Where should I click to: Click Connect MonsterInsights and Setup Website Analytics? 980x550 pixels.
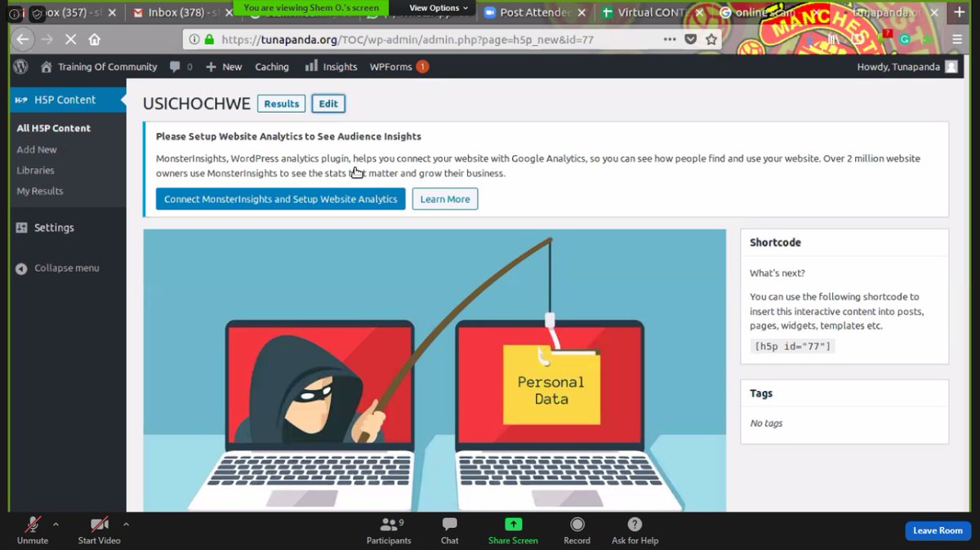(281, 199)
